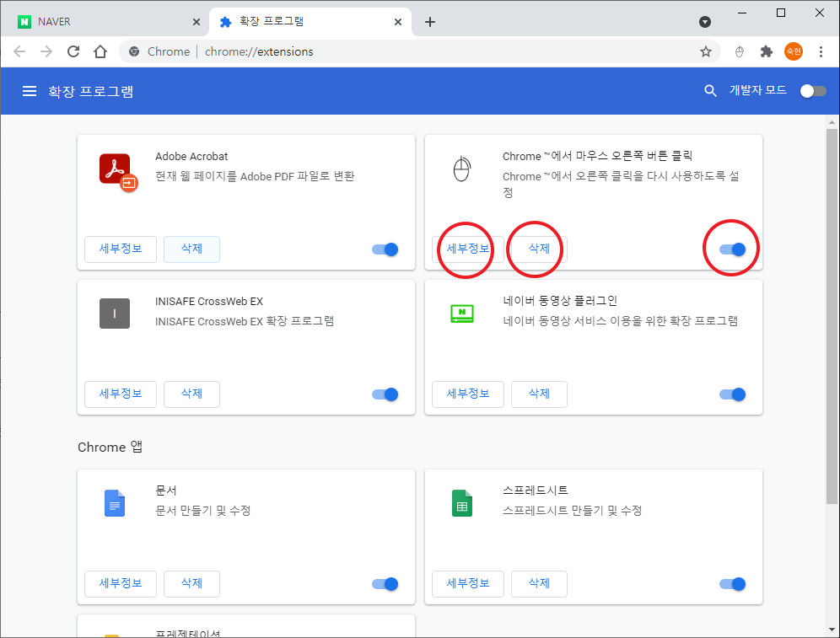This screenshot has width=840, height=638.
Task: Click the mouse icon on right-click extension card
Action: 462,169
